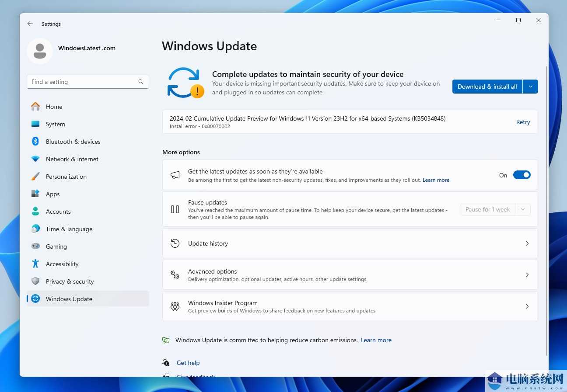Click the Home house icon
This screenshot has width=567, height=392.
(x=35, y=106)
